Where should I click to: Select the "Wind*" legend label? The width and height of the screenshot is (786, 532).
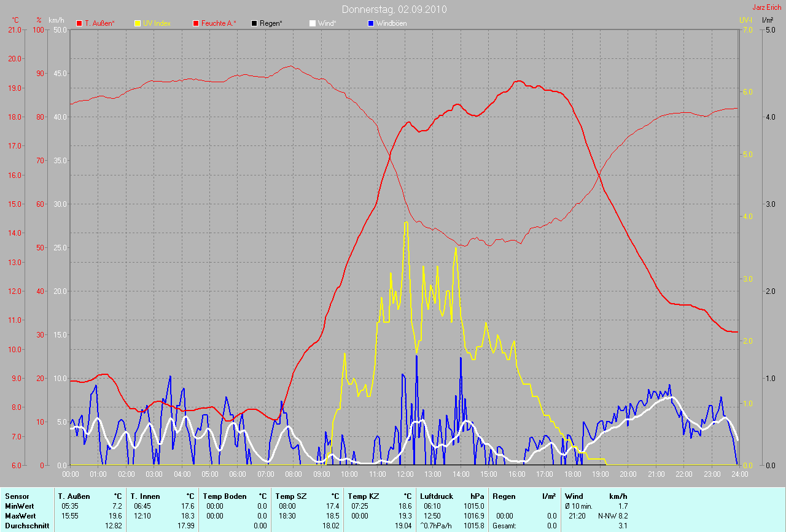pos(327,23)
